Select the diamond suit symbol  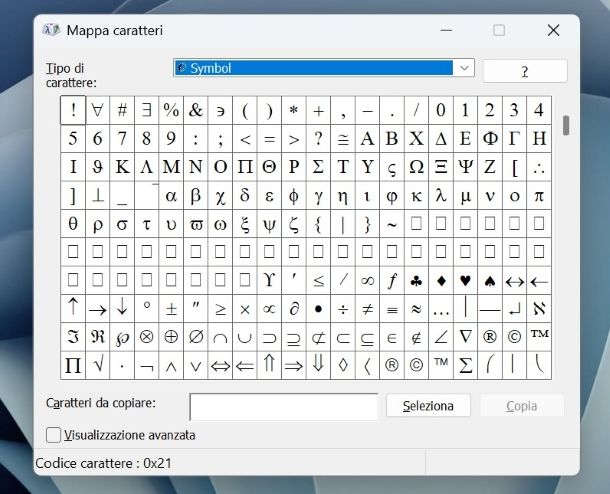441,281
